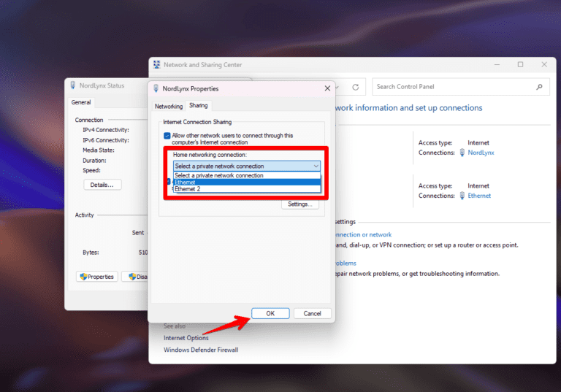The image size is (561, 392).
Task: Click Details button in NordLynx Status
Action: [102, 185]
